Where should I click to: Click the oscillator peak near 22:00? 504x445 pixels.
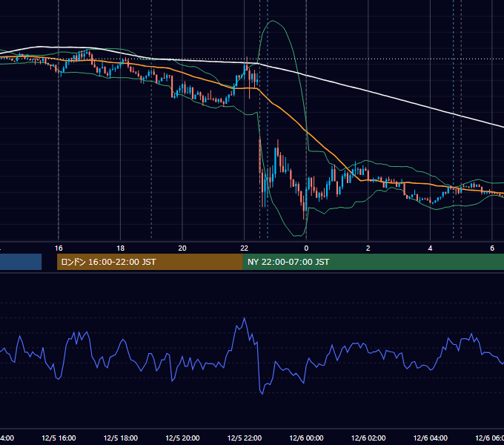[245, 318]
